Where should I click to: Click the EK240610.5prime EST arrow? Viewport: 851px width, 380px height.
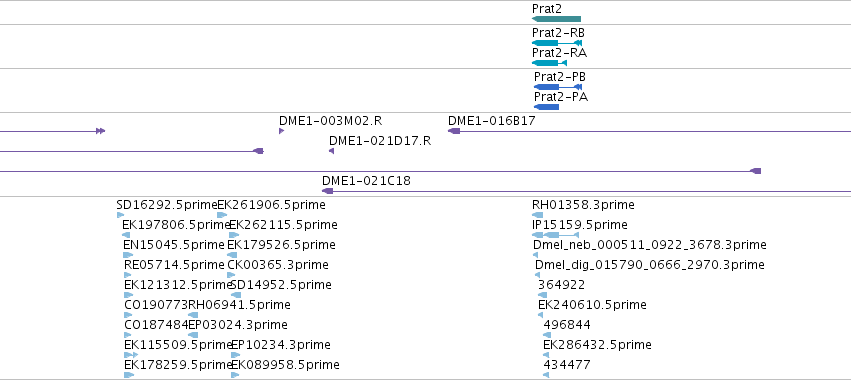pyautogui.click(x=542, y=315)
